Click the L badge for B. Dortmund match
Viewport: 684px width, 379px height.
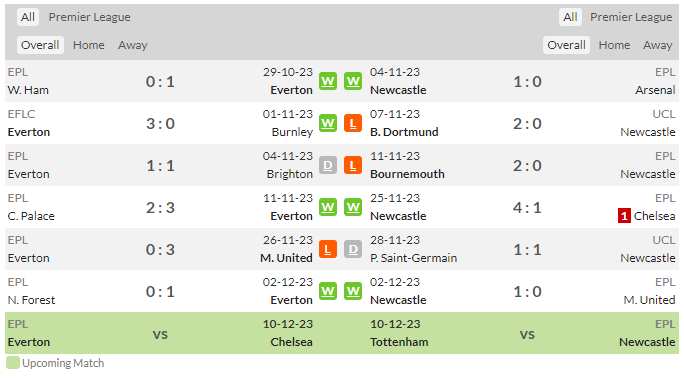353,123
